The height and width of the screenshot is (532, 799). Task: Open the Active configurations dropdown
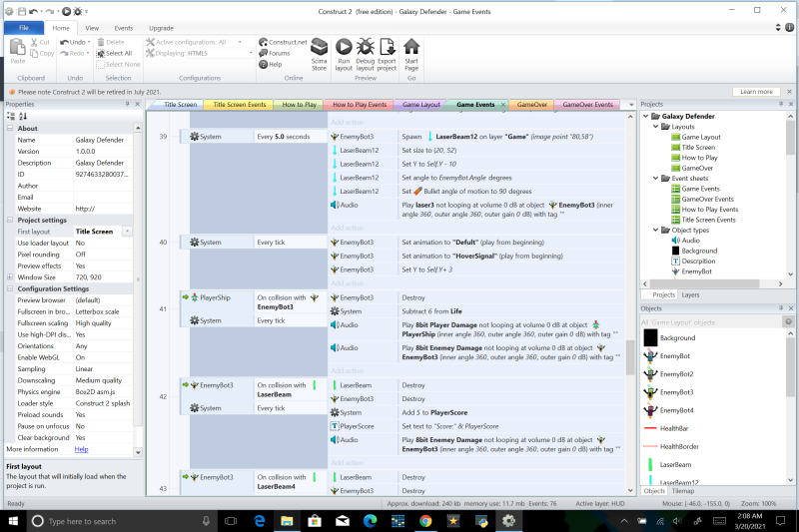coord(240,42)
